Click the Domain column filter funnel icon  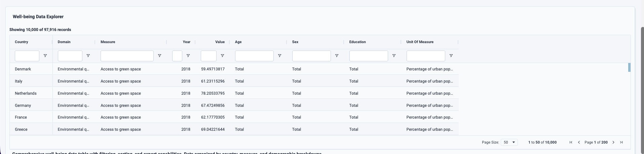point(88,56)
